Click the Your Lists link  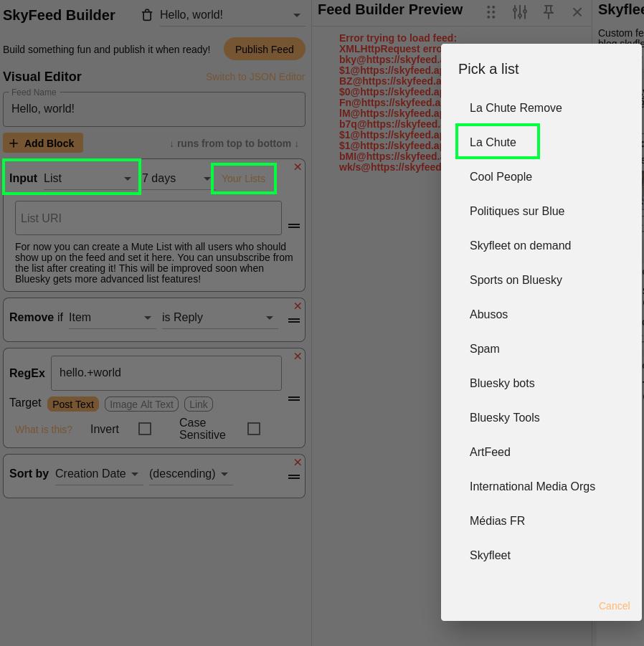[244, 179]
